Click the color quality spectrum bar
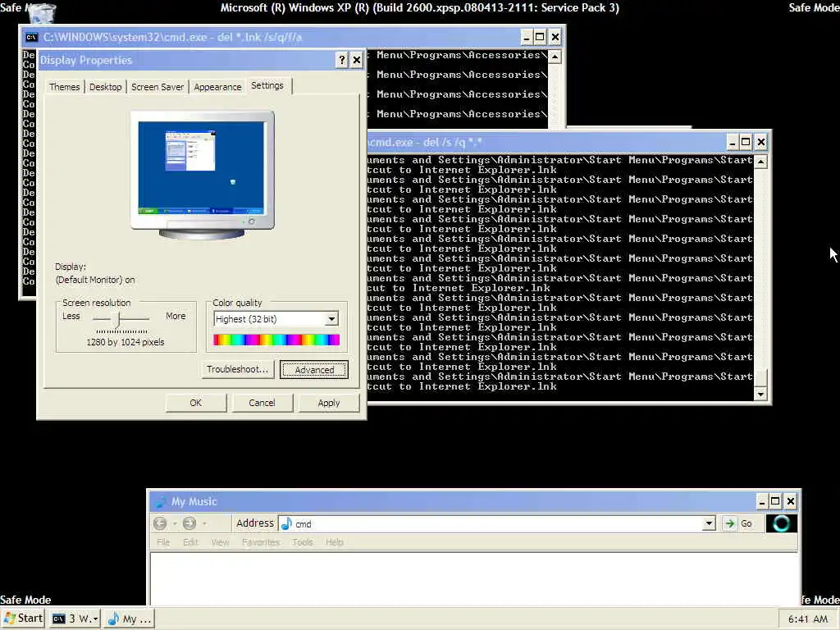 click(276, 340)
